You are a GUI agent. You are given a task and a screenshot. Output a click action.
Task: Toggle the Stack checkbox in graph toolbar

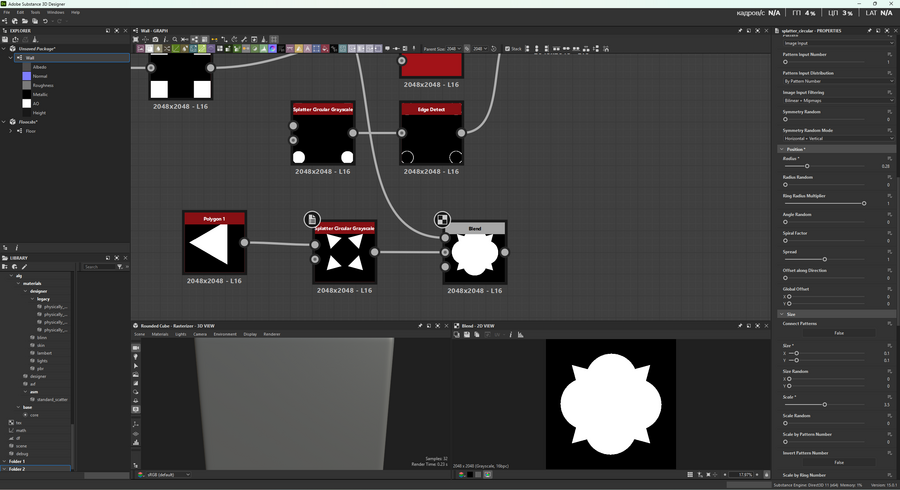[507, 48]
